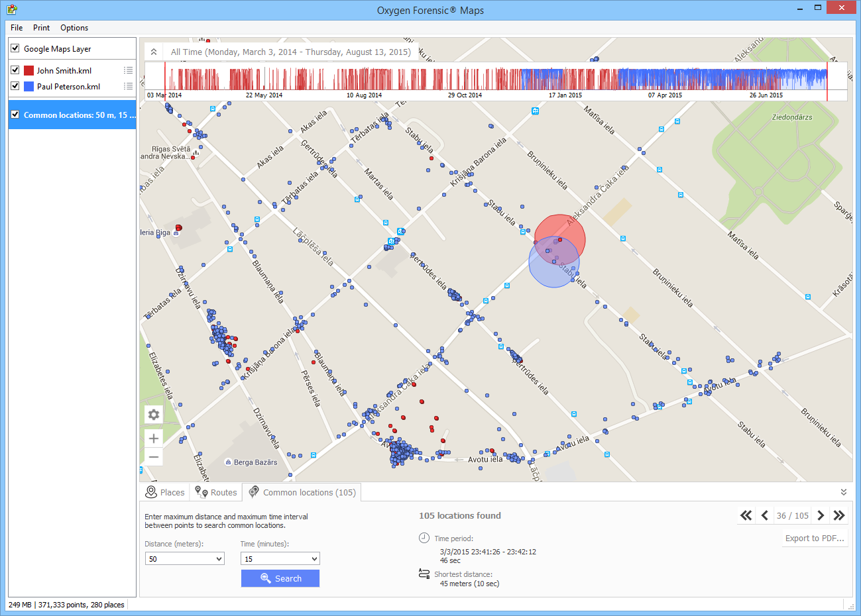Screen dimensions: 861x616
Task: Uncheck John Smith.kml layer
Action: coord(15,70)
